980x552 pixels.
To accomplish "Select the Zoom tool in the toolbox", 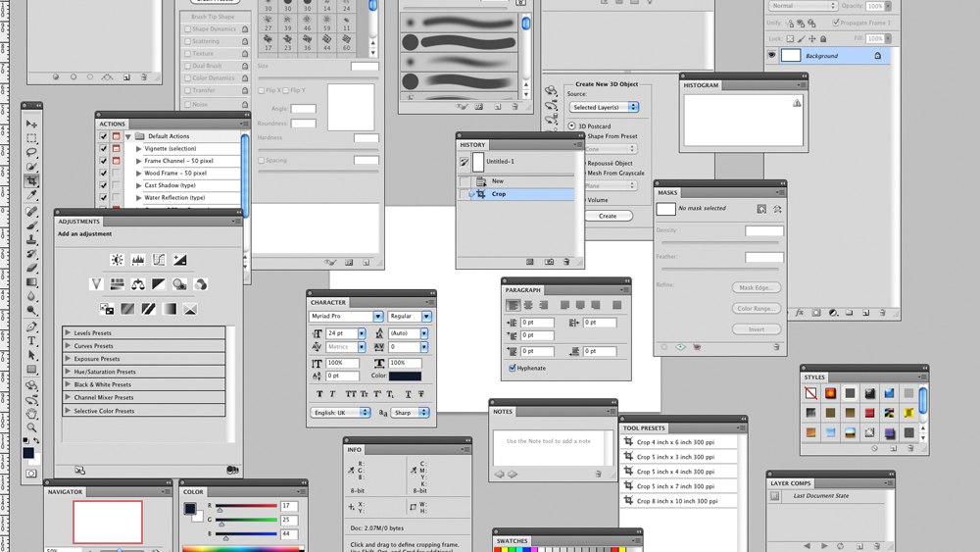I will (31, 427).
